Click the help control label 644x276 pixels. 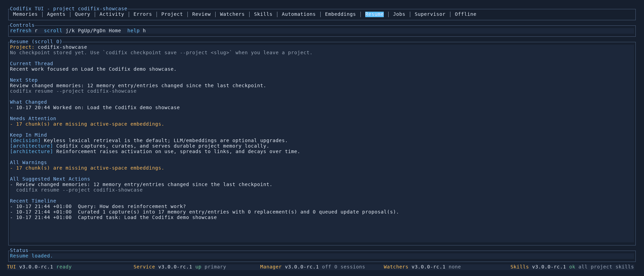point(133,31)
